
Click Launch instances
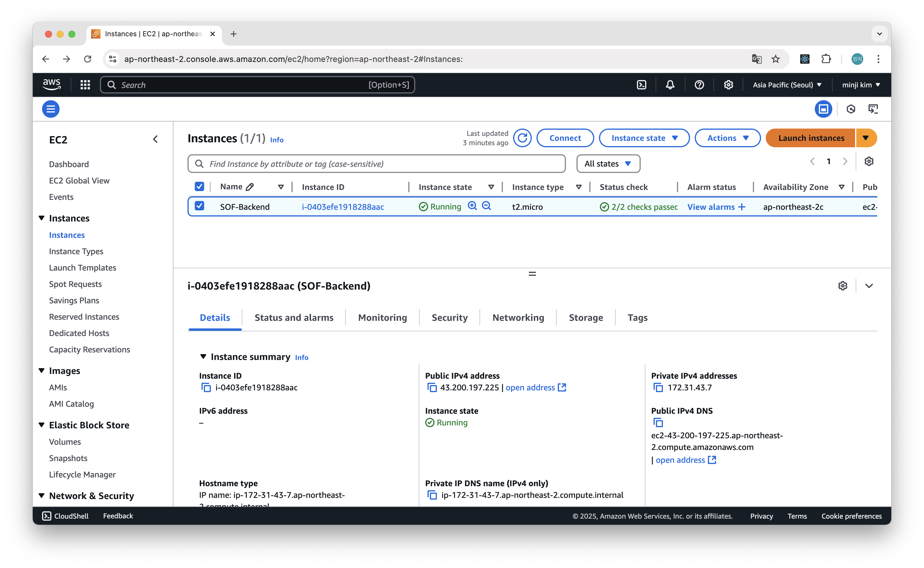click(811, 138)
